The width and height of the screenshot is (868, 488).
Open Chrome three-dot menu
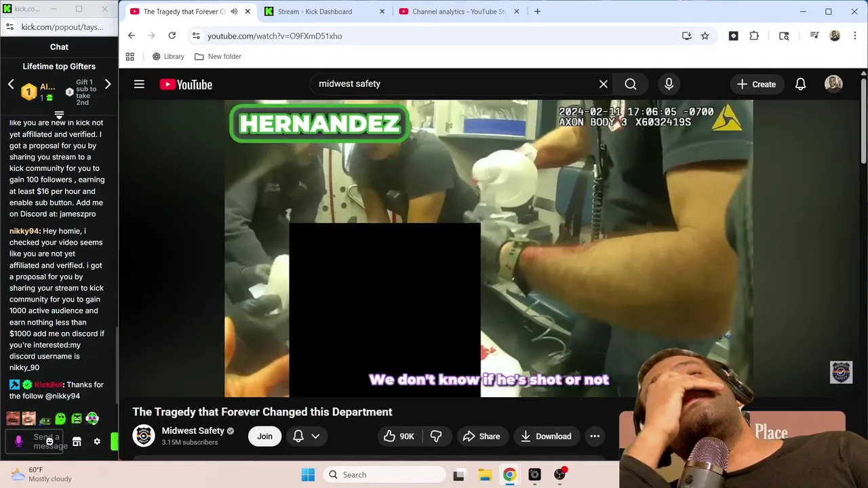(855, 36)
